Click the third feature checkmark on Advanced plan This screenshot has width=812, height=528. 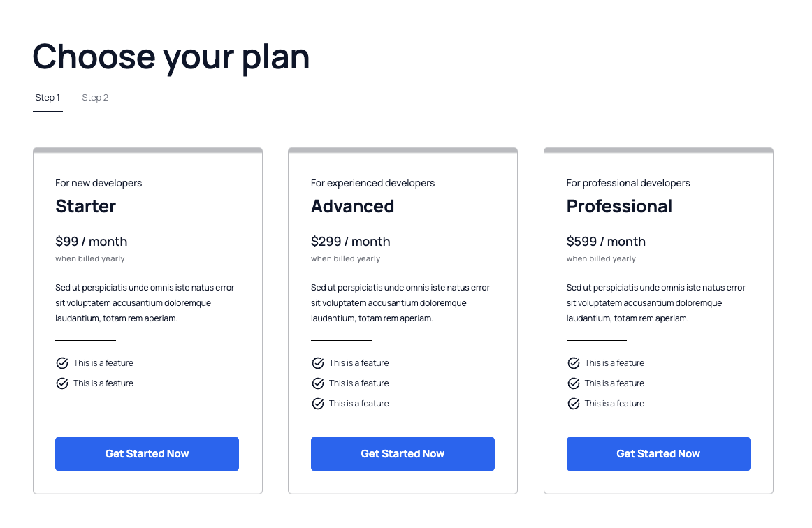tap(317, 403)
